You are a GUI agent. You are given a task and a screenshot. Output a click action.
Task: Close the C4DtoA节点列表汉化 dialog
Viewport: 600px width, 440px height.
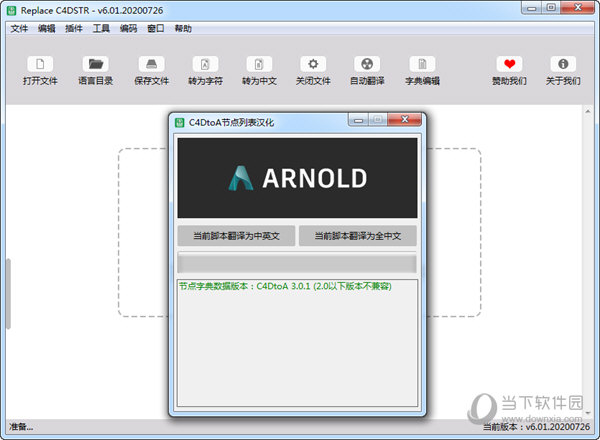click(x=404, y=119)
